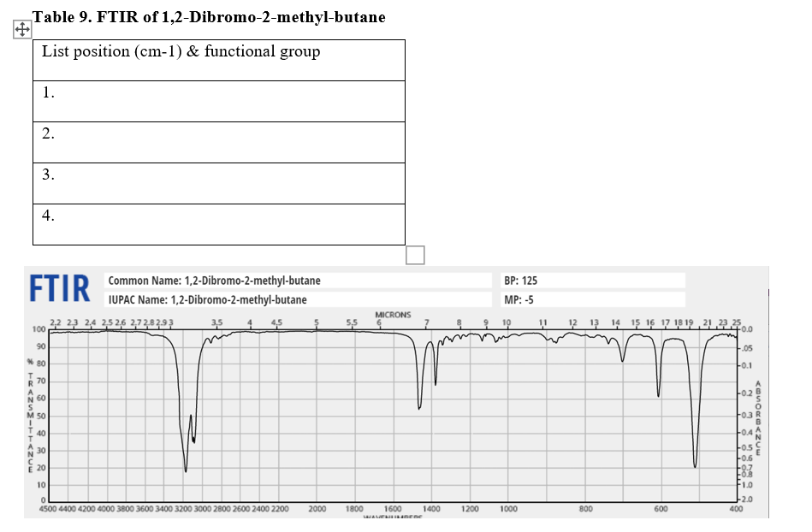The image size is (812, 532).
Task: Click the empty checkbox below the table
Action: point(414,254)
